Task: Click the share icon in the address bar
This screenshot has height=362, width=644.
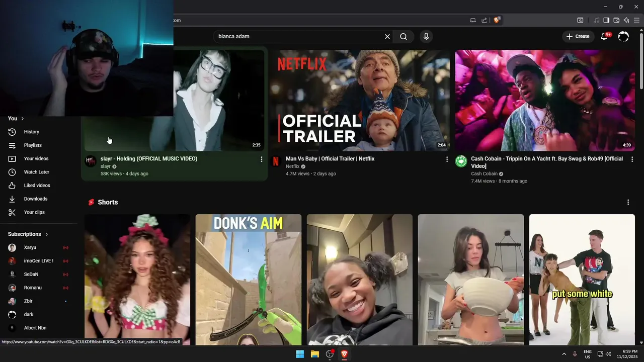Action: tap(484, 20)
